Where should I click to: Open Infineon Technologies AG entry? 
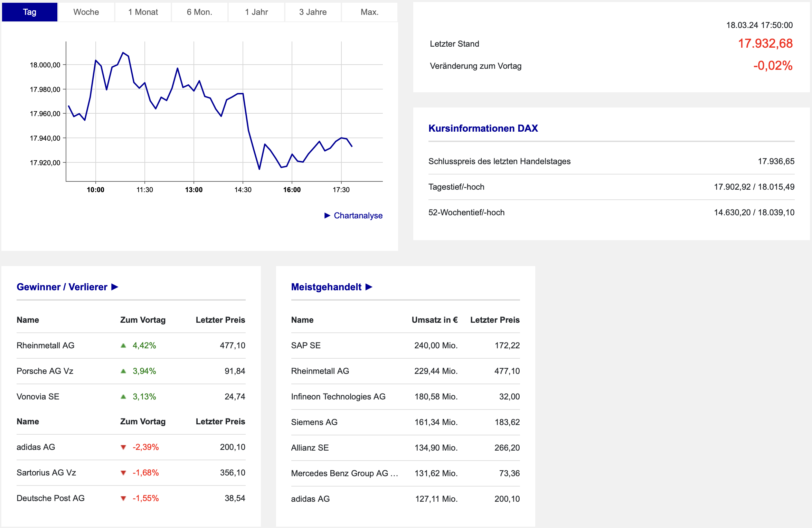338,397
